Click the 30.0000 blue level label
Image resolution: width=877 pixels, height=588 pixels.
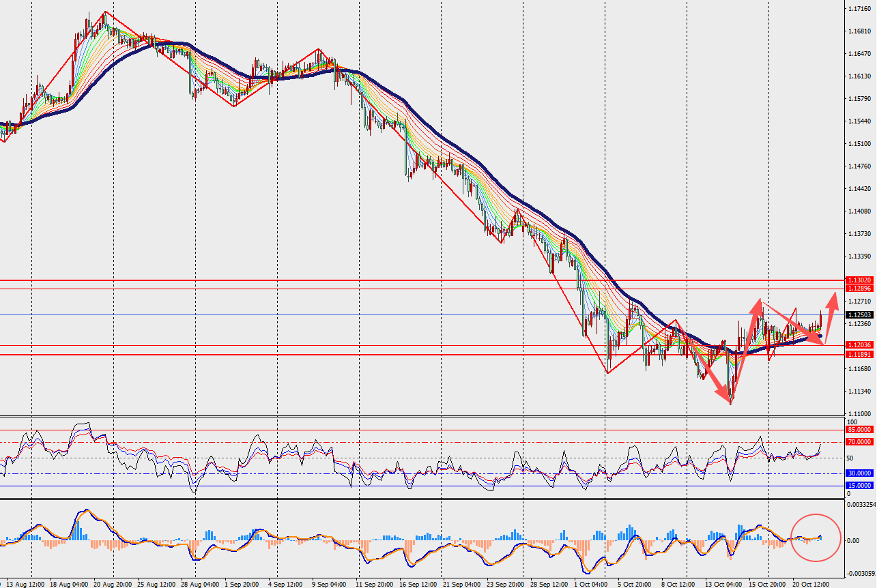pyautogui.click(x=859, y=473)
